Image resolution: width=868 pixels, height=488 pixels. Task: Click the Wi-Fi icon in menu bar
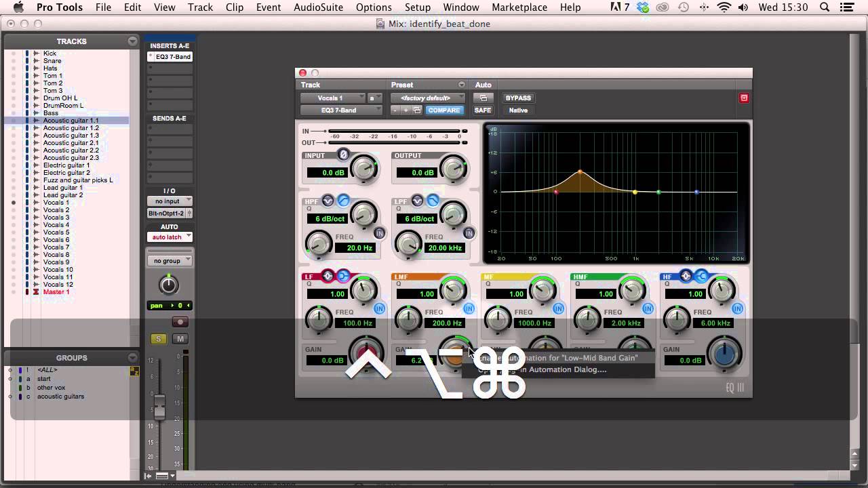[724, 7]
